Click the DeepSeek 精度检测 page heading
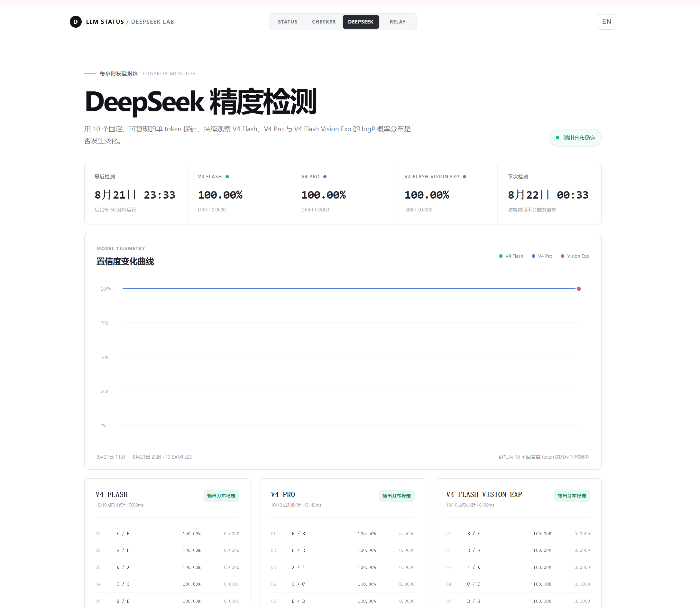 pos(201,102)
